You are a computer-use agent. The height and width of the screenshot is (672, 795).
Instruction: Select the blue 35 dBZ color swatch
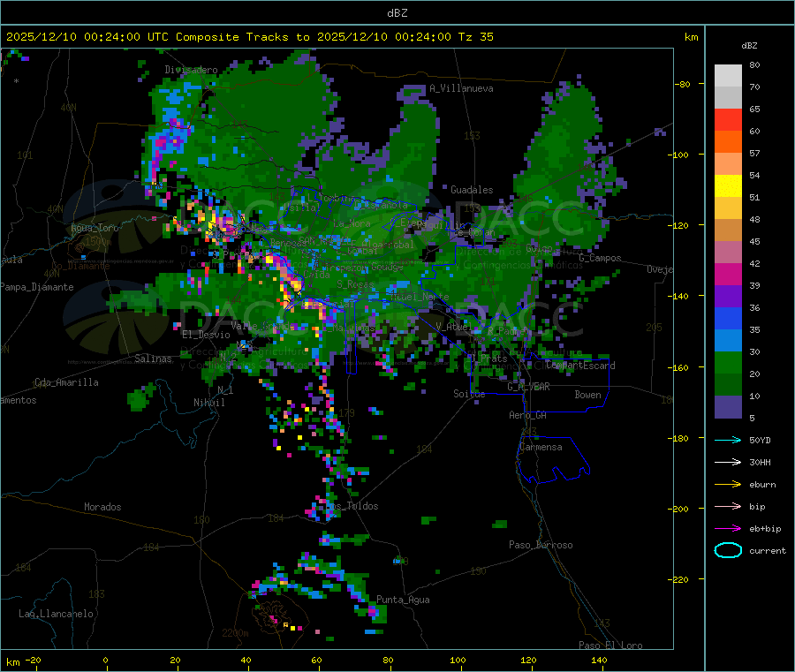[728, 318]
